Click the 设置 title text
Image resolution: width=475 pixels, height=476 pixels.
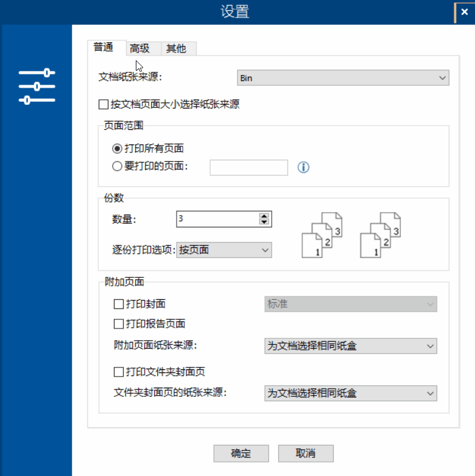pos(235,12)
